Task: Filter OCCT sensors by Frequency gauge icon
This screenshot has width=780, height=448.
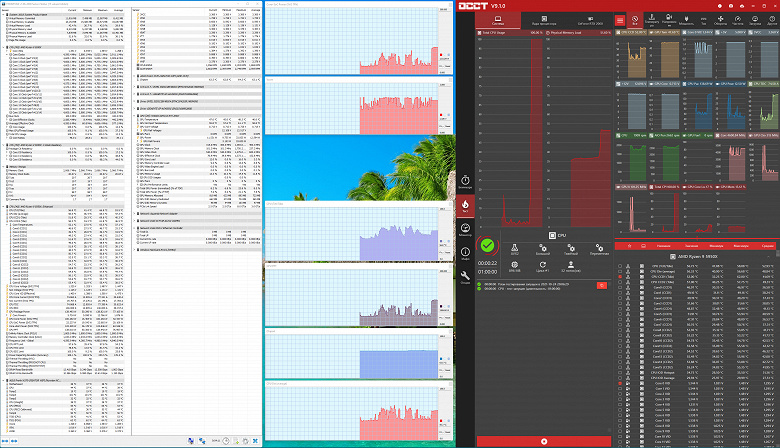Action: (738, 20)
